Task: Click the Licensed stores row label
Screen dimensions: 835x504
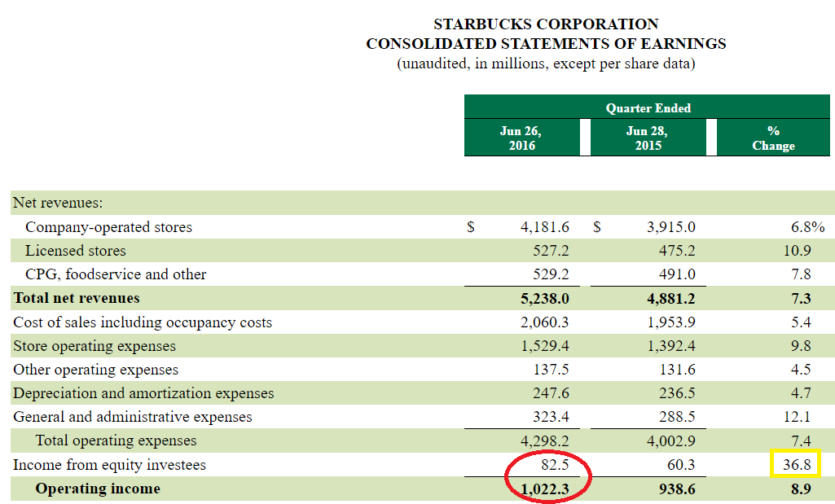Action: click(x=75, y=251)
